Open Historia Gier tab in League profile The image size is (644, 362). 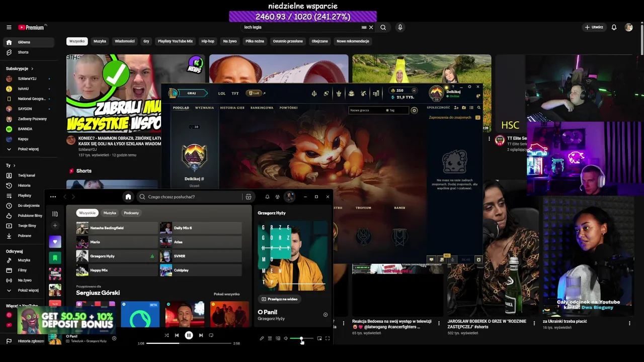click(232, 108)
